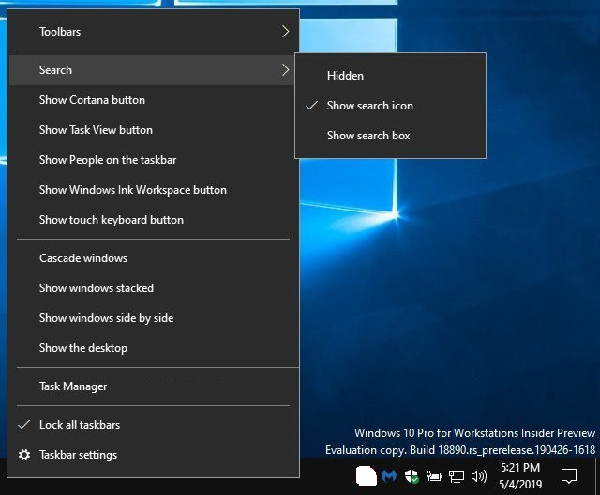
Task: Open Task Manager from context menu
Action: coord(153,386)
